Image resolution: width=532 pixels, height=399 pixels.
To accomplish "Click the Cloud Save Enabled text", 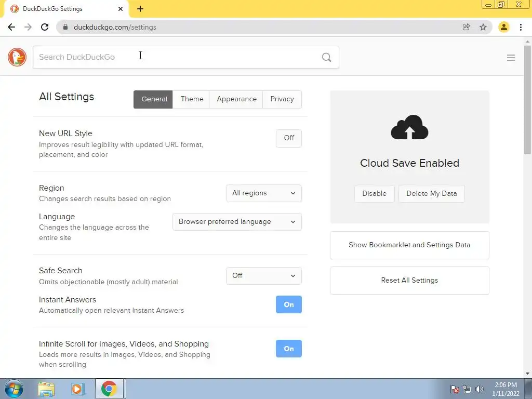I will 409,163.
